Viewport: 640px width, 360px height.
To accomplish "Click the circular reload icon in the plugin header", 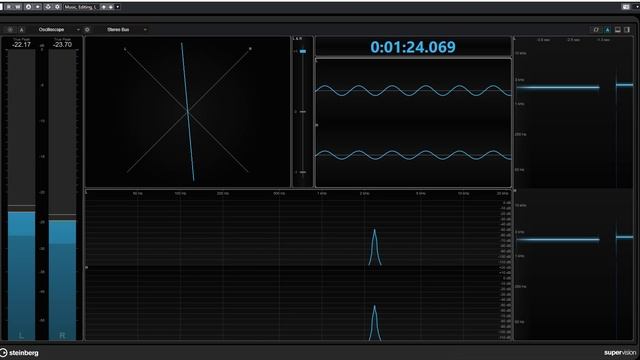I will (48, 7).
